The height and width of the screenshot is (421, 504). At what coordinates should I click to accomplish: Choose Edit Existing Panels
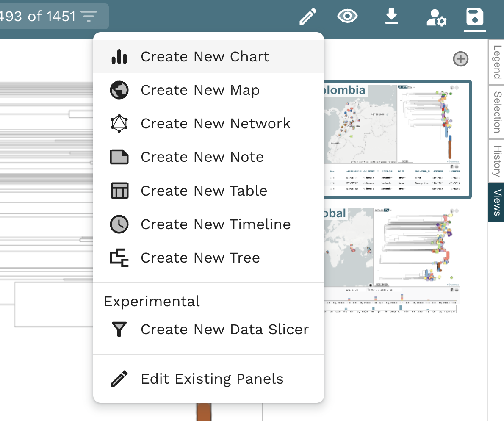point(209,379)
